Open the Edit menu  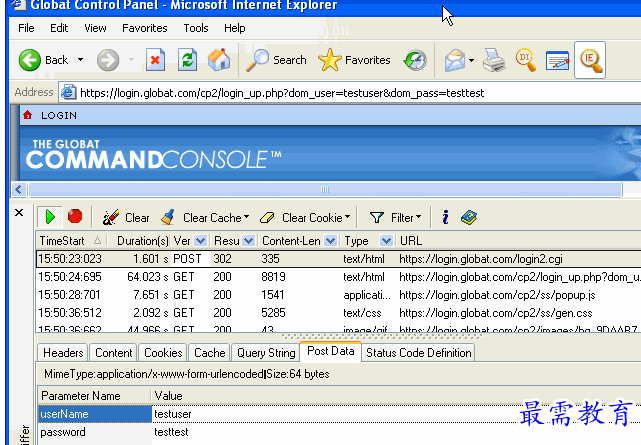[59, 28]
